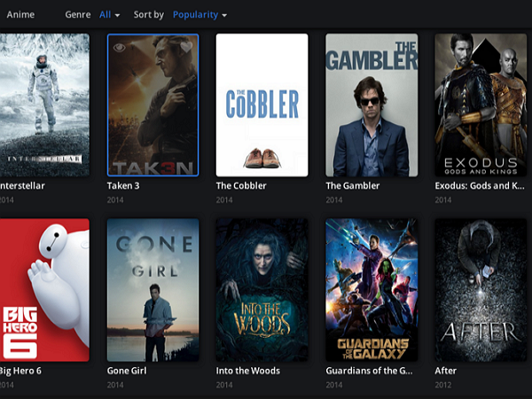The image size is (532, 399).
Task: Switch to the Anime tab
Action: tap(20, 14)
